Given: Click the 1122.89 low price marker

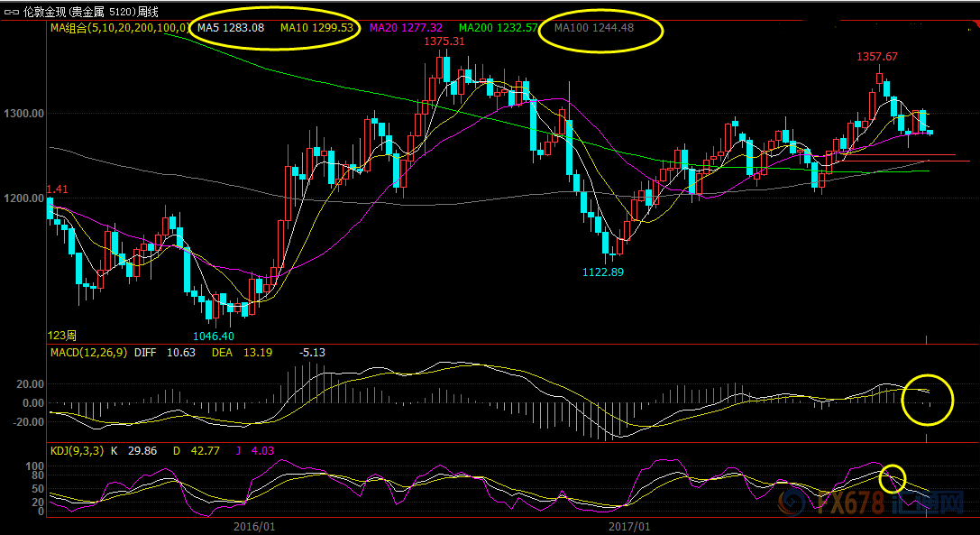Looking at the screenshot, I should click(x=604, y=271).
